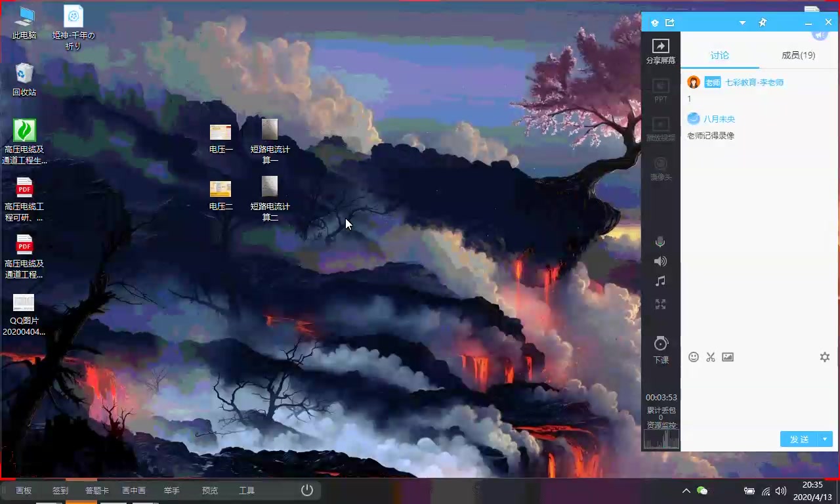Click 七彩教育-李老师 name in chat
The height and width of the screenshot is (504, 840).
pos(754,83)
